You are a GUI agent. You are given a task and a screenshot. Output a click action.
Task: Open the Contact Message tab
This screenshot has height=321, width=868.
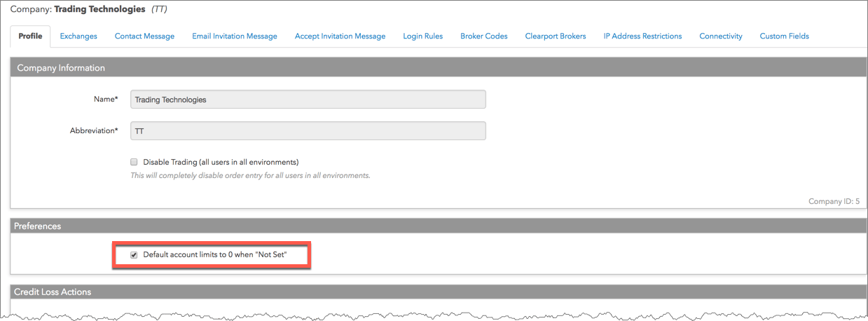click(144, 36)
